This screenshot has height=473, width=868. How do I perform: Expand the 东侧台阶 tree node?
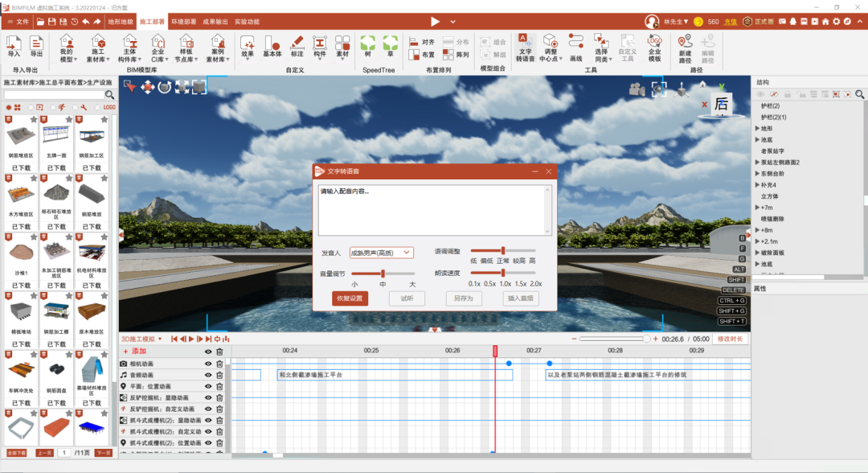click(x=757, y=174)
